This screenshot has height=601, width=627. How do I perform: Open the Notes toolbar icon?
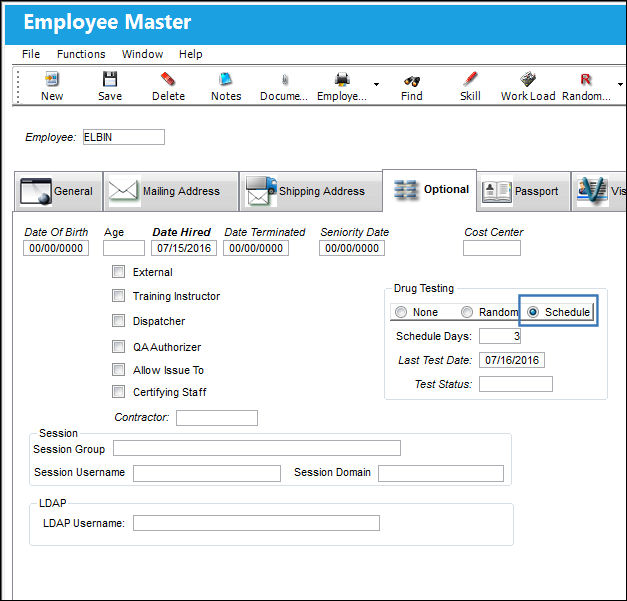(x=226, y=80)
